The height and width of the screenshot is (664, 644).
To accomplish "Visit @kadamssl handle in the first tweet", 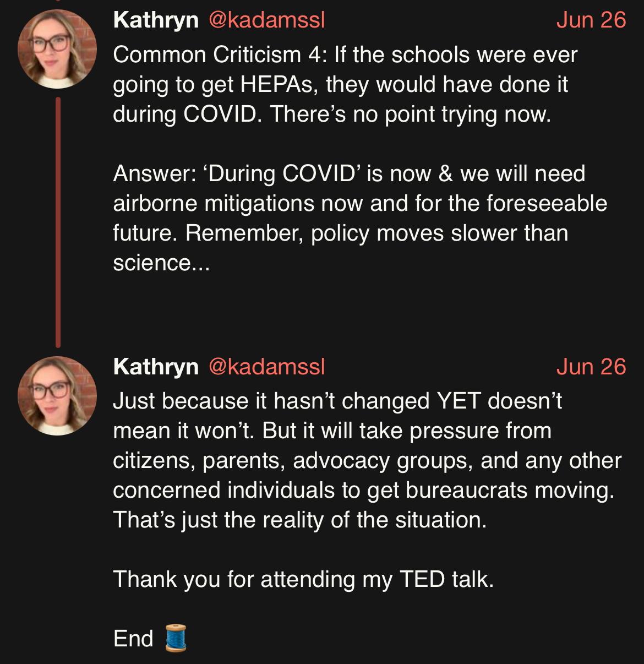I will coord(267,20).
